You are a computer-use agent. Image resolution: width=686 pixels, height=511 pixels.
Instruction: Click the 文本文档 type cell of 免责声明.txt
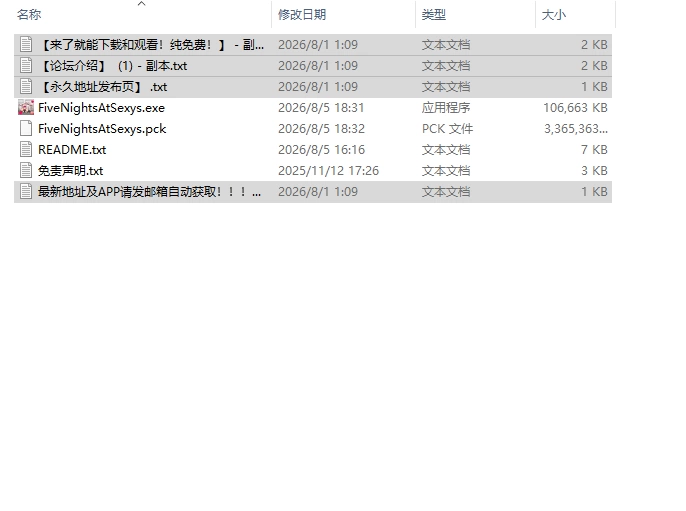click(446, 171)
